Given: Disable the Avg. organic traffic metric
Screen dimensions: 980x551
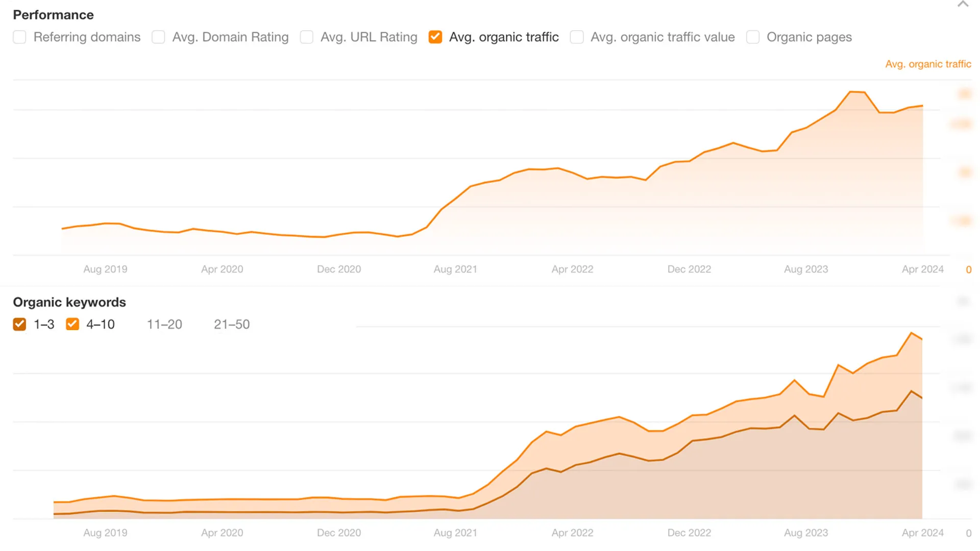Looking at the screenshot, I should [x=435, y=37].
